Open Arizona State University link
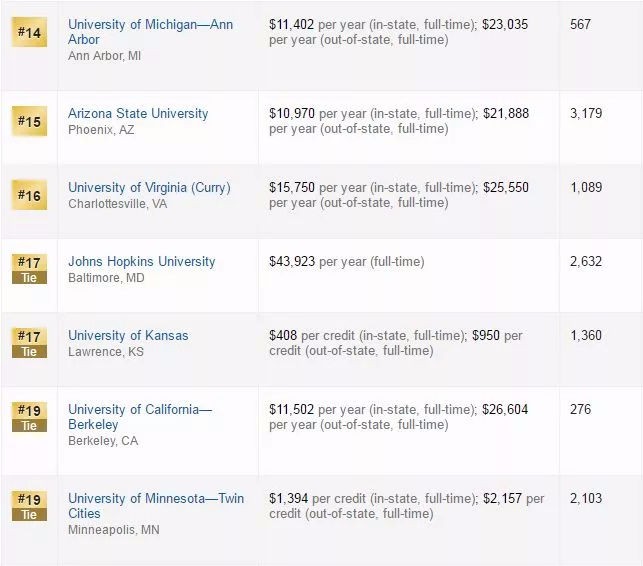 pyautogui.click(x=138, y=113)
